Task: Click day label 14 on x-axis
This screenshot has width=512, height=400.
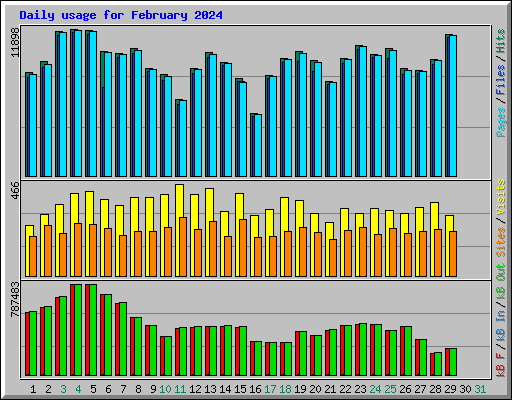Action: pyautogui.click(x=225, y=389)
